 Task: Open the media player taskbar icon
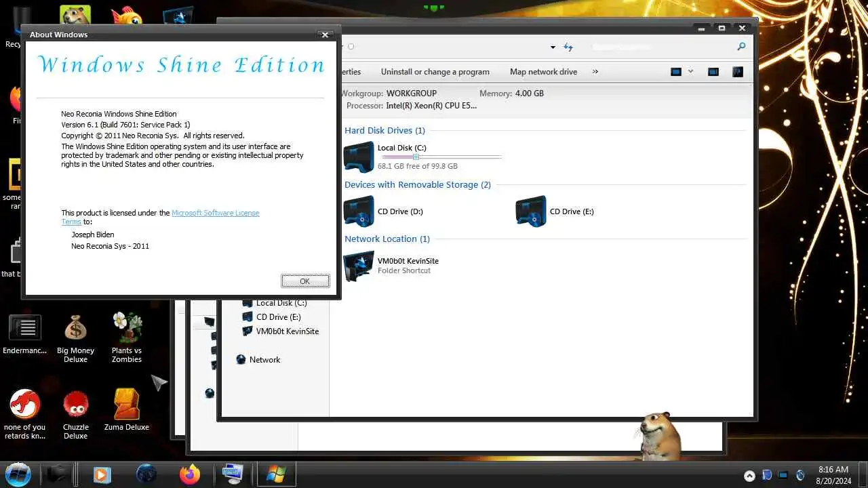tap(102, 474)
